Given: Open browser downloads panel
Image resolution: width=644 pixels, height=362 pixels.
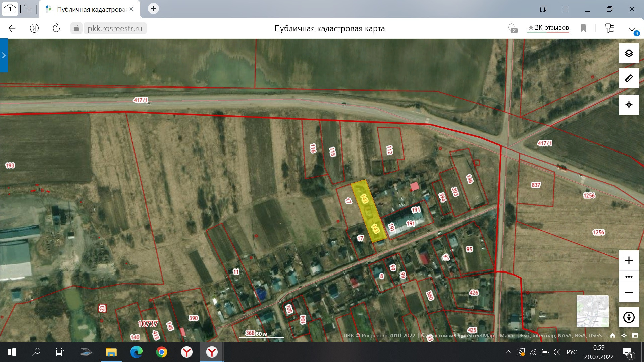Looking at the screenshot, I should coord(632,28).
